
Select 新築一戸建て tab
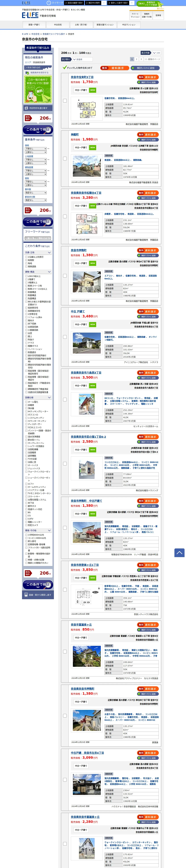34,25
